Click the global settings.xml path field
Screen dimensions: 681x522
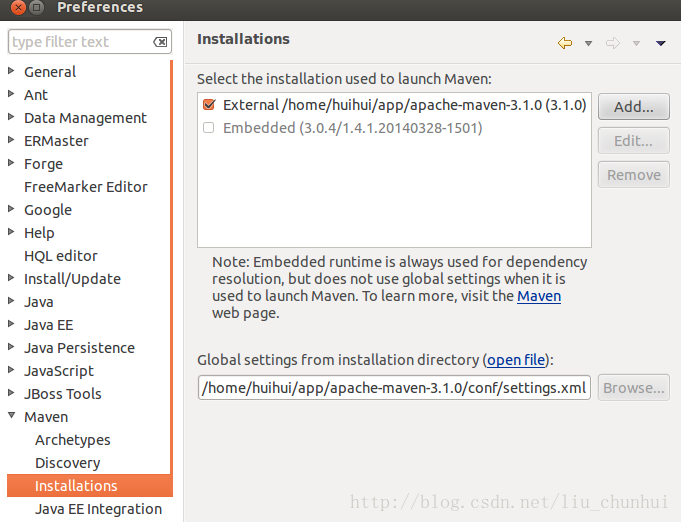tap(394, 388)
